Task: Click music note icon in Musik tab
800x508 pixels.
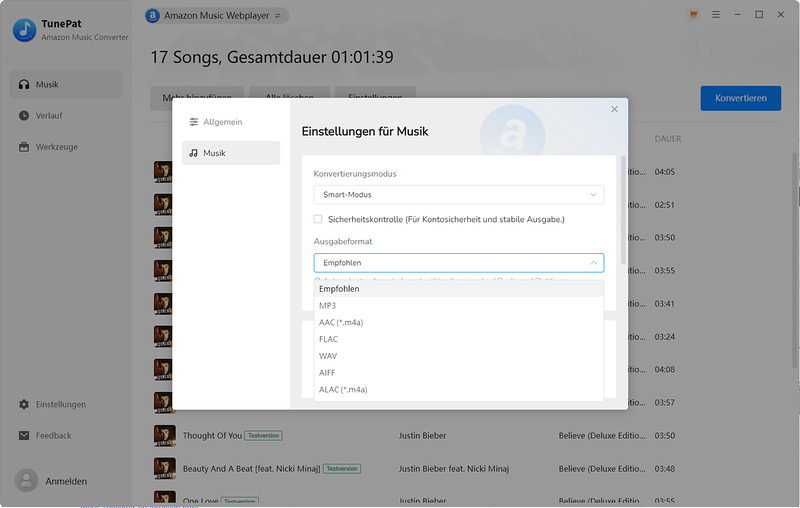Action: 193,153
